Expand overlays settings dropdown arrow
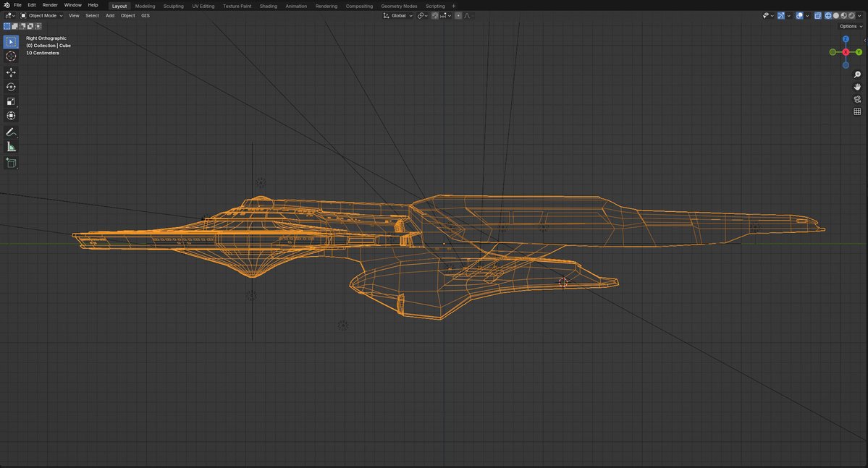868x468 pixels. pyautogui.click(x=807, y=15)
